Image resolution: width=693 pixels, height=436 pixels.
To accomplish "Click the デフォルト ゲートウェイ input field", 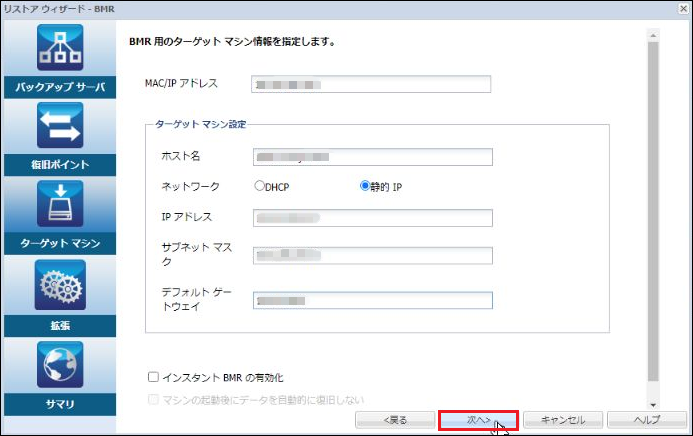I will point(373,300).
